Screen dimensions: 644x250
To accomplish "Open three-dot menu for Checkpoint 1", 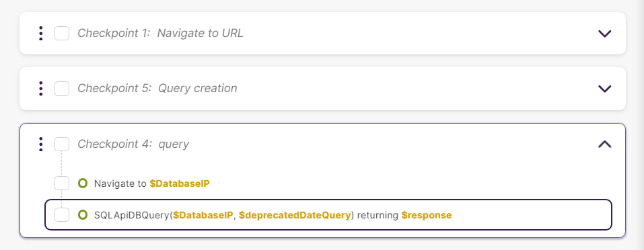I will (40, 33).
